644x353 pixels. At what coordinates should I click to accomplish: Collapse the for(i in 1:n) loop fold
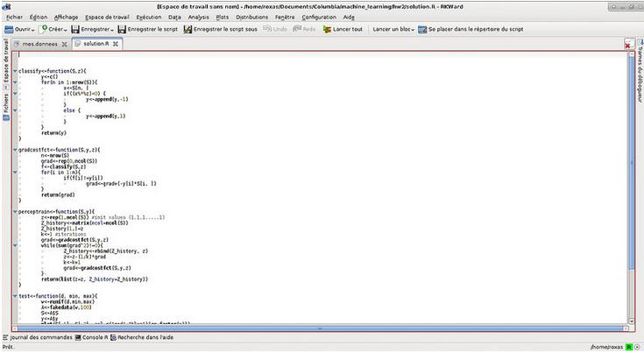coord(15,173)
